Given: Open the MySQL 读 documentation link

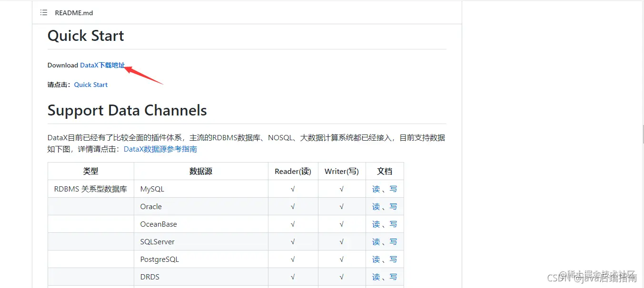Looking at the screenshot, I should pyautogui.click(x=376, y=189).
